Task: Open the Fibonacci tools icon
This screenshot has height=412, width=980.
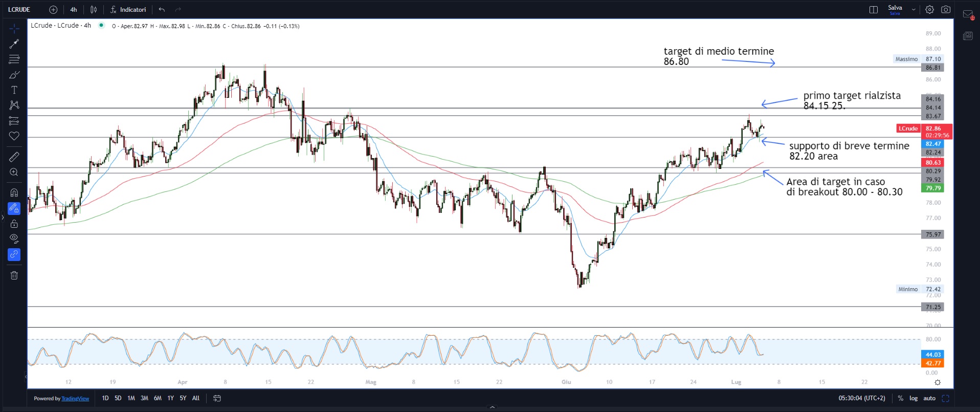Action: pyautogui.click(x=14, y=59)
